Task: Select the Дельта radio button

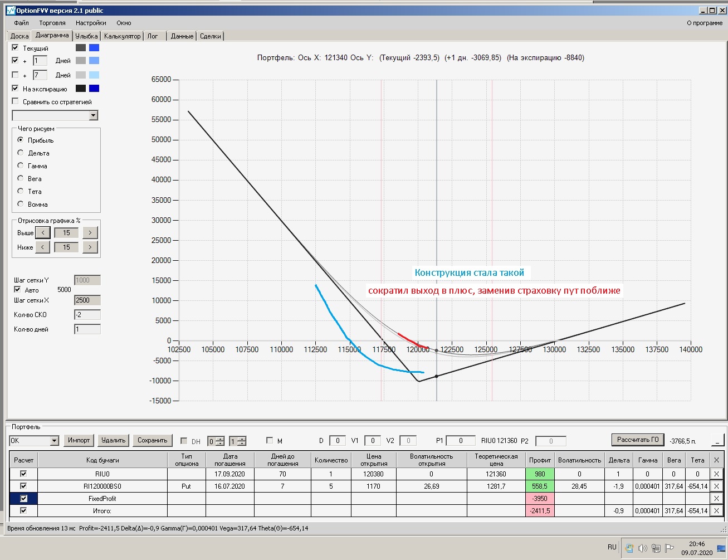Action: (21, 153)
